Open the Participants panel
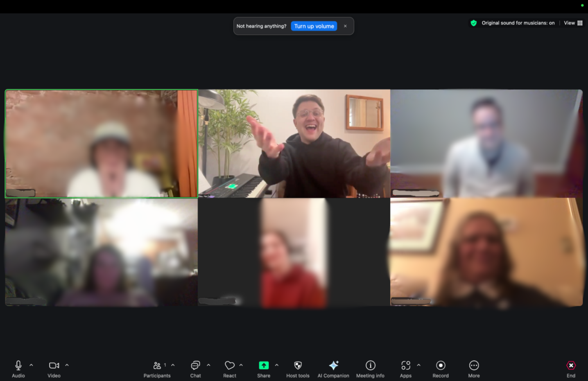Screen dimensions: 588x381 coord(157,365)
